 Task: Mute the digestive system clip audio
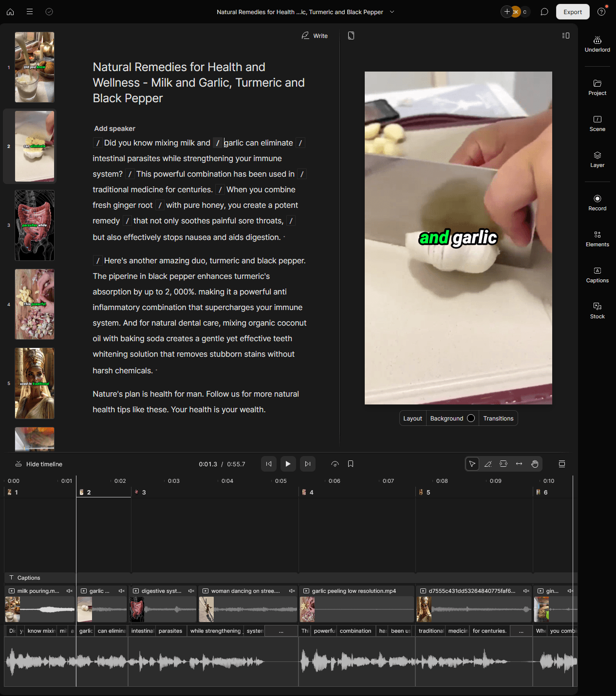click(x=191, y=591)
